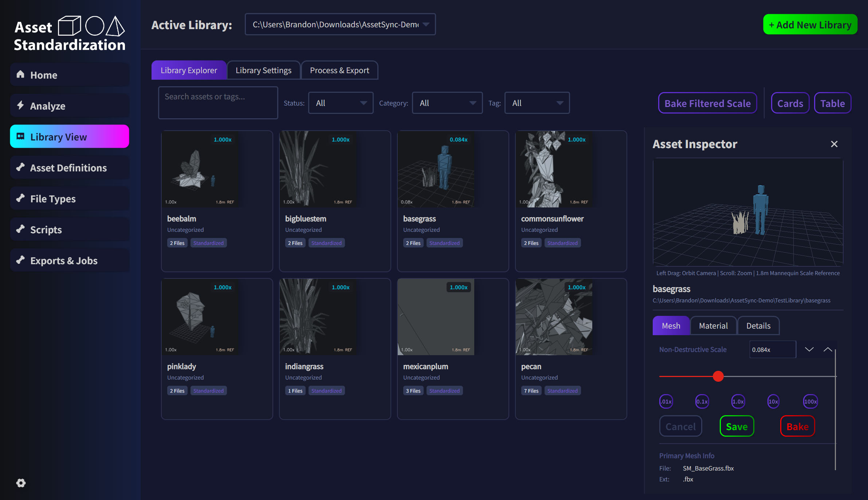This screenshot has width=868, height=500.
Task: Apply the 100x scale preset
Action: [810, 401]
